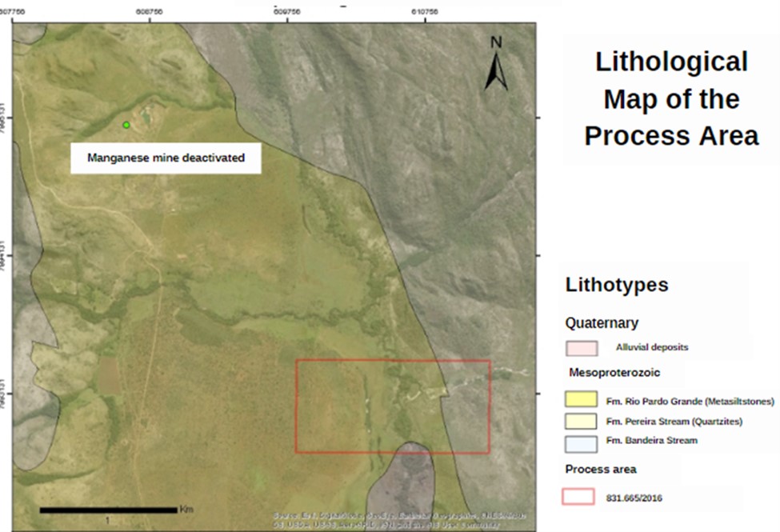Select the 'Alluvial deposits' legend text
This screenshot has height=532, width=780.
pos(652,348)
